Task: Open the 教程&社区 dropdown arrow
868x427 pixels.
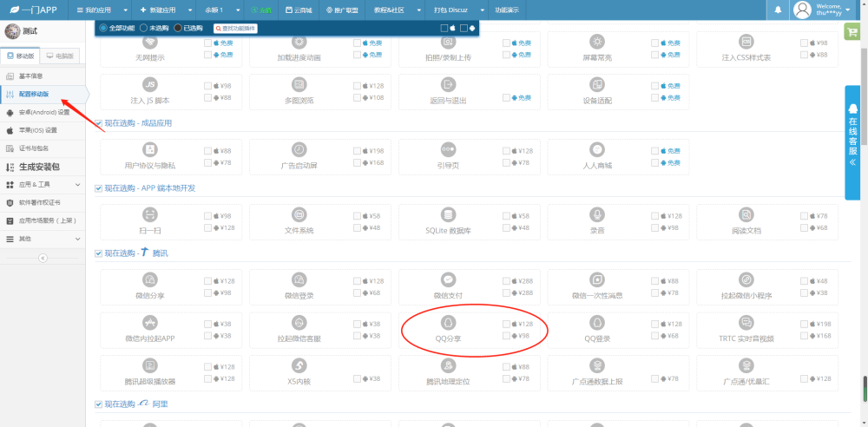Action: point(418,10)
